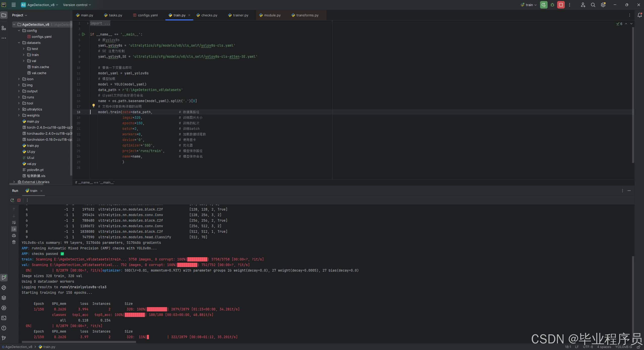Image resolution: width=644 pixels, height=350 pixels.
Task: Click the intention lightbulb at line 17
Action: coord(93,106)
